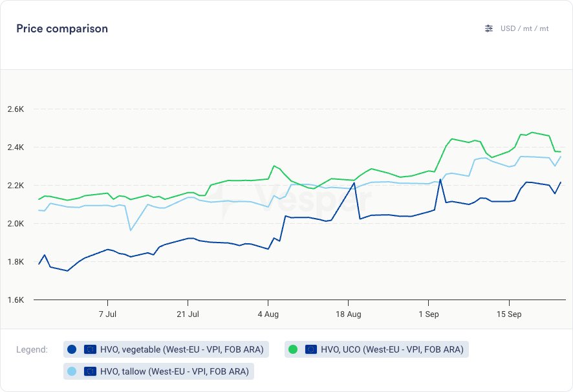Image resolution: width=573 pixels, height=392 pixels.
Task: Select the 4 Aug date label
Action: pos(268,314)
